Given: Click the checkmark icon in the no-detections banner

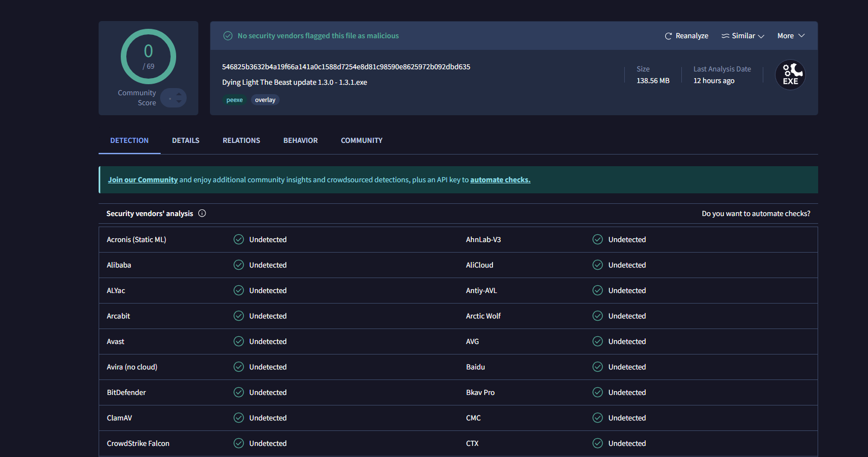Looking at the screenshot, I should point(228,36).
